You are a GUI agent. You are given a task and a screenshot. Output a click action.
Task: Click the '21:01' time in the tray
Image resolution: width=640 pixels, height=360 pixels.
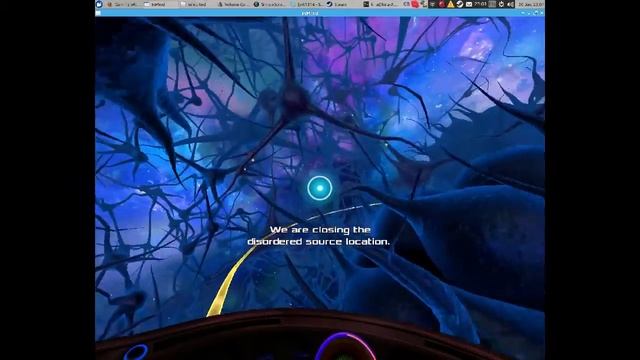[480, 4]
